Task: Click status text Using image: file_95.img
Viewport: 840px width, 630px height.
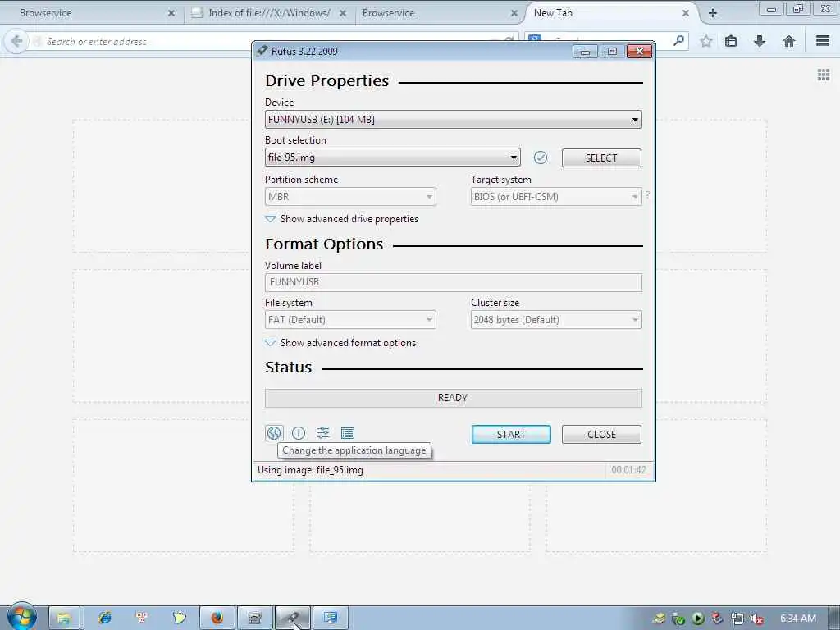Action: (x=311, y=470)
